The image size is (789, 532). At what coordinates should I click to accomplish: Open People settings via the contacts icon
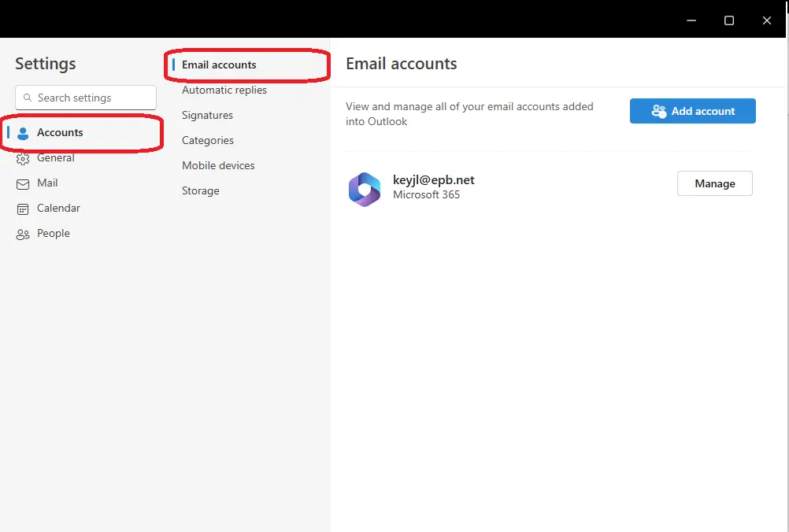(x=23, y=234)
